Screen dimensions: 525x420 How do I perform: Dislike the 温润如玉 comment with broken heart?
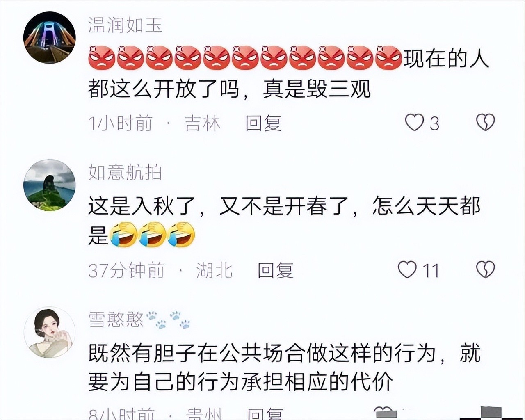point(486,123)
